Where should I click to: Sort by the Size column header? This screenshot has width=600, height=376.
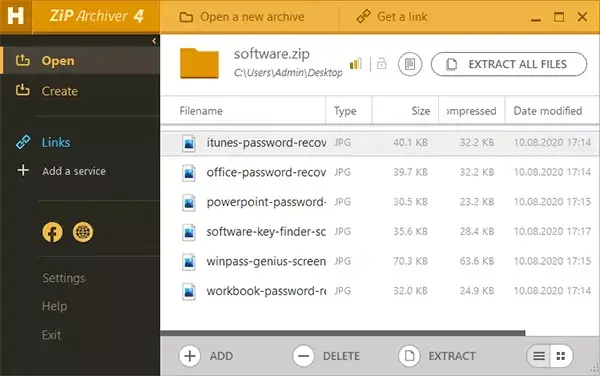point(405,111)
